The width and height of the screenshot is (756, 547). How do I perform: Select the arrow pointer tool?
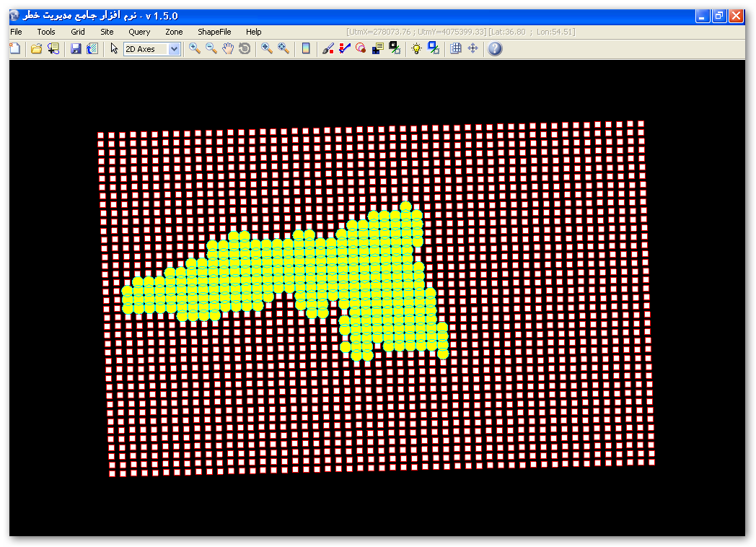(x=114, y=48)
